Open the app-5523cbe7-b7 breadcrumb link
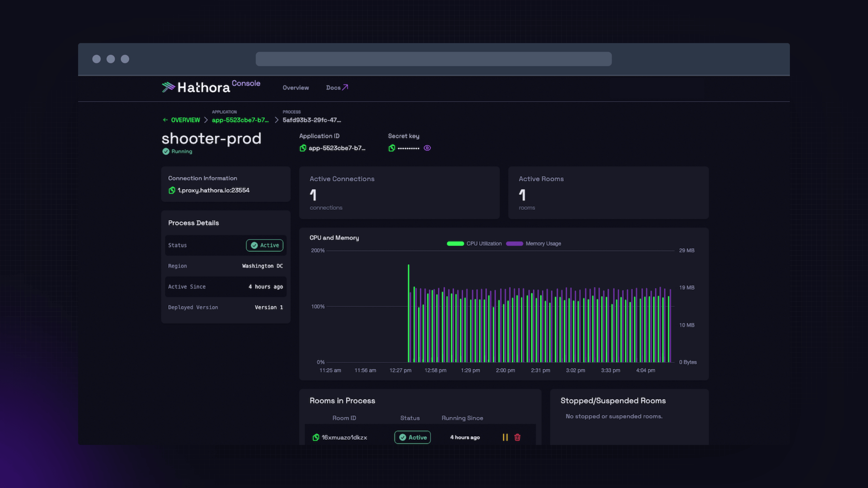 240,120
